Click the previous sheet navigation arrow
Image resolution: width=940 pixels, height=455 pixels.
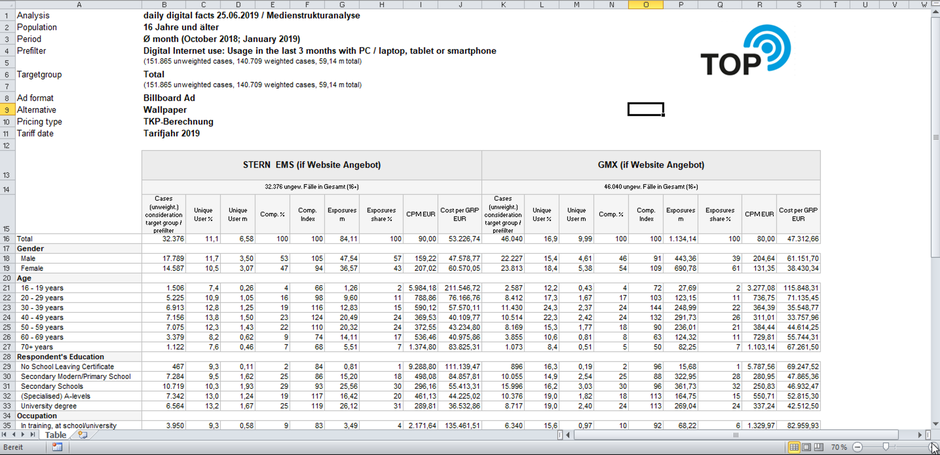(x=14, y=435)
